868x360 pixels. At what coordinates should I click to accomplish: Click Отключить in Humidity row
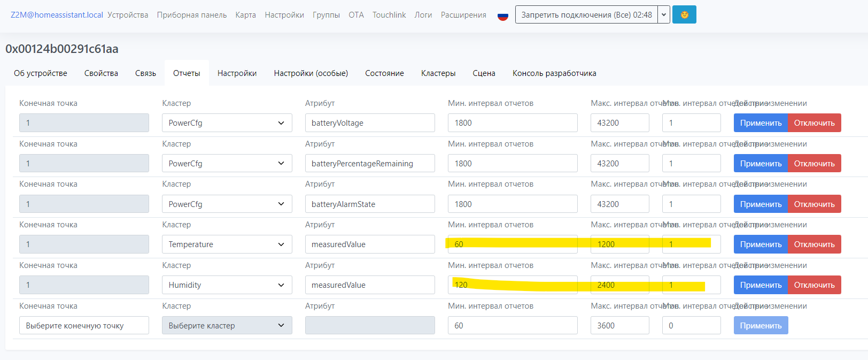point(815,285)
